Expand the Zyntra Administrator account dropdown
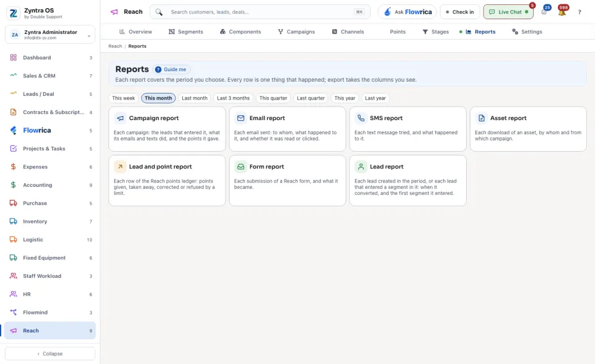Screen dimensions: 595x364 pos(50,35)
